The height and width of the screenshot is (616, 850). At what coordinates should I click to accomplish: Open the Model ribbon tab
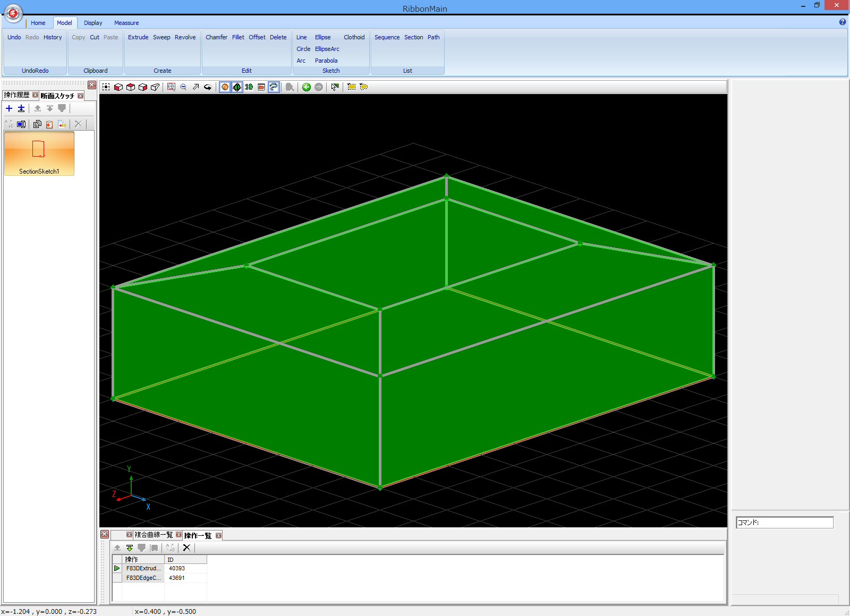(64, 23)
